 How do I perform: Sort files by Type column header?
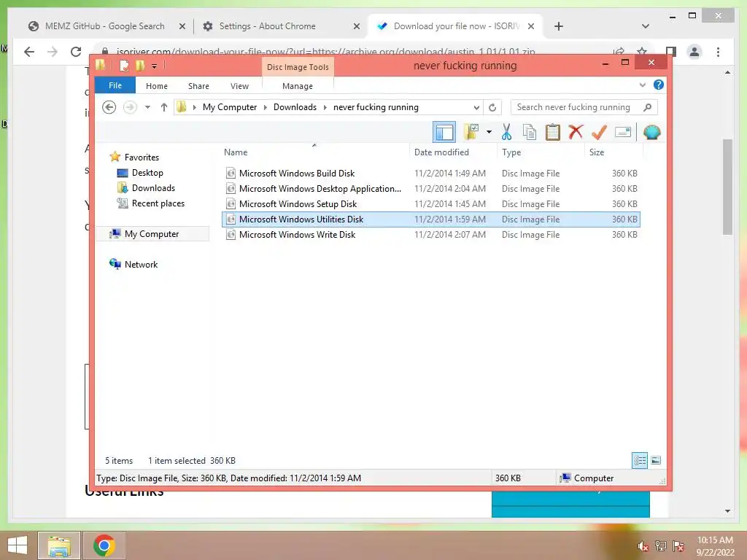[x=541, y=152]
